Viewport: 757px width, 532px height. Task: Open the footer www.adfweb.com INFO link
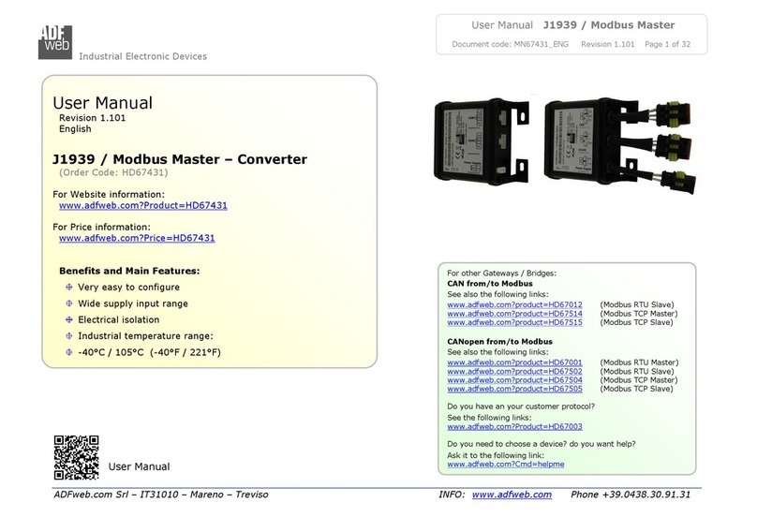tap(512, 495)
